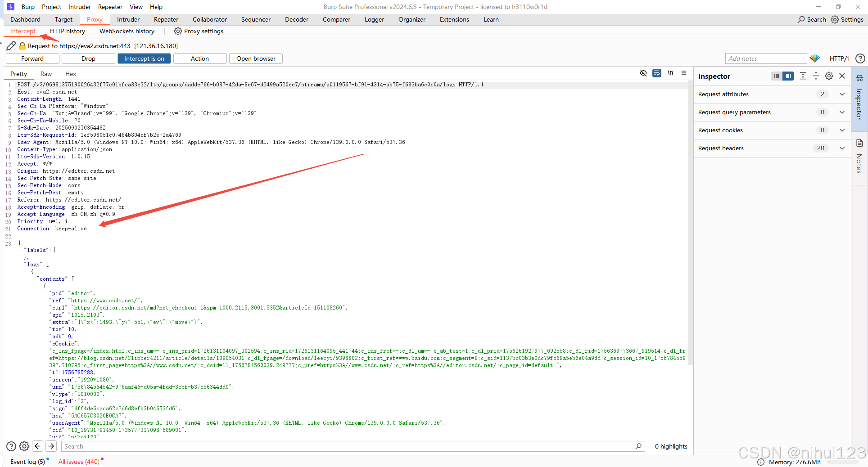Open the help icon beside HTTP/1
The image size is (868, 467).
coord(860,58)
